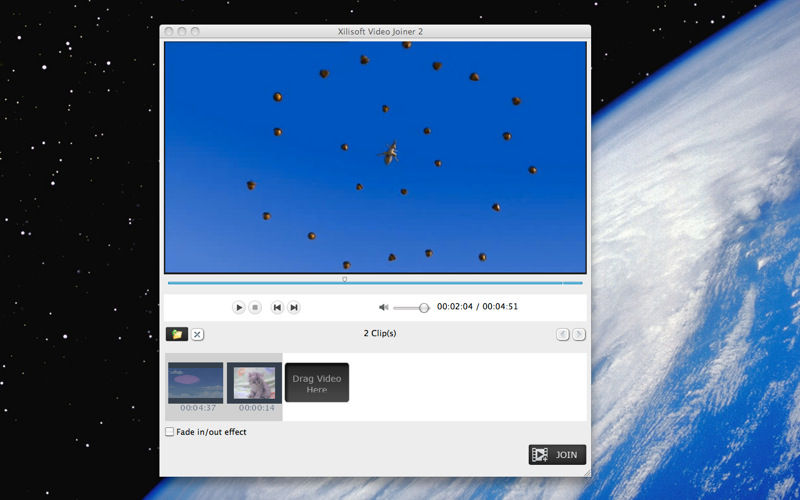The width and height of the screenshot is (800, 500).
Task: Skip to next clip button
Action: [x=294, y=307]
